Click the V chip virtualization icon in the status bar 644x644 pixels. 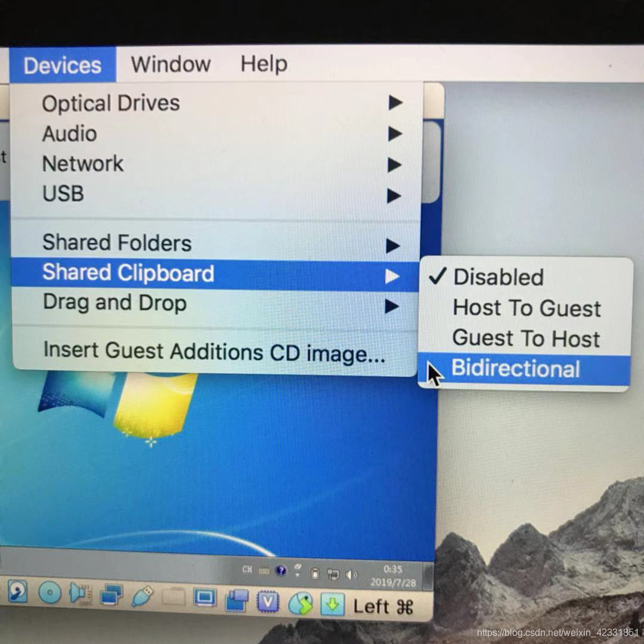point(268,602)
